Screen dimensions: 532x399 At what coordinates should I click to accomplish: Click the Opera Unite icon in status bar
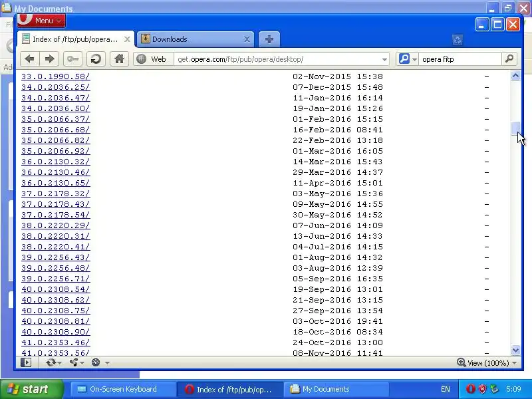pyautogui.click(x=74, y=362)
